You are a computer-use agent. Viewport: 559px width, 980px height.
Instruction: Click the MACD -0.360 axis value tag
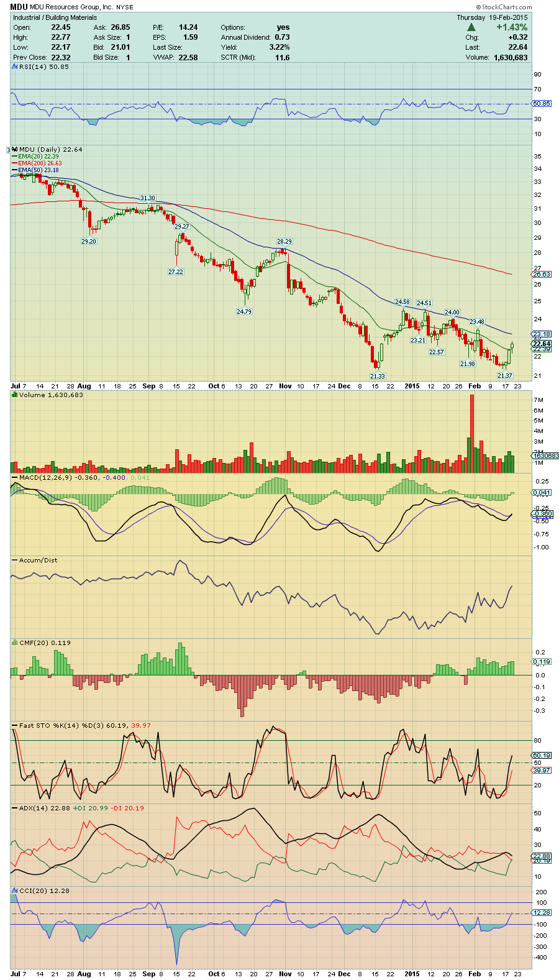click(543, 514)
